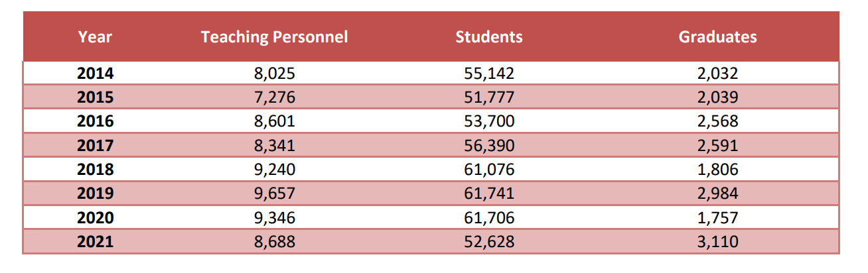This screenshot has height=273, width=868.
Task: Click students value 52,628
Action: pyautogui.click(x=489, y=242)
